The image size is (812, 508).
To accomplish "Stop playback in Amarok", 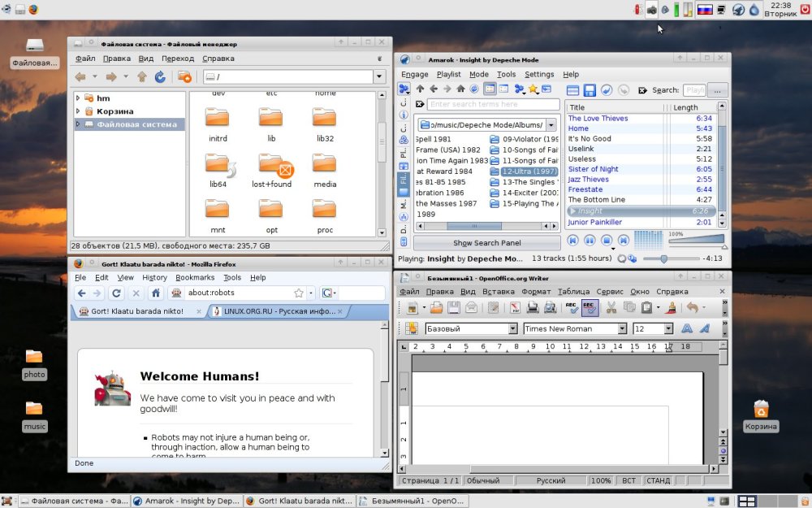I will [x=607, y=240].
